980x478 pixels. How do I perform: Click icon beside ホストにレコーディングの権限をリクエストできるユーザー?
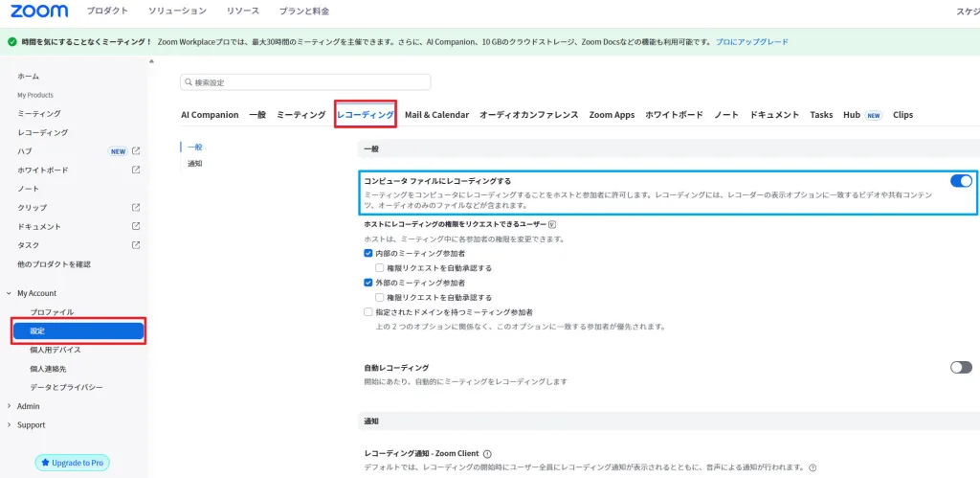click(x=552, y=224)
